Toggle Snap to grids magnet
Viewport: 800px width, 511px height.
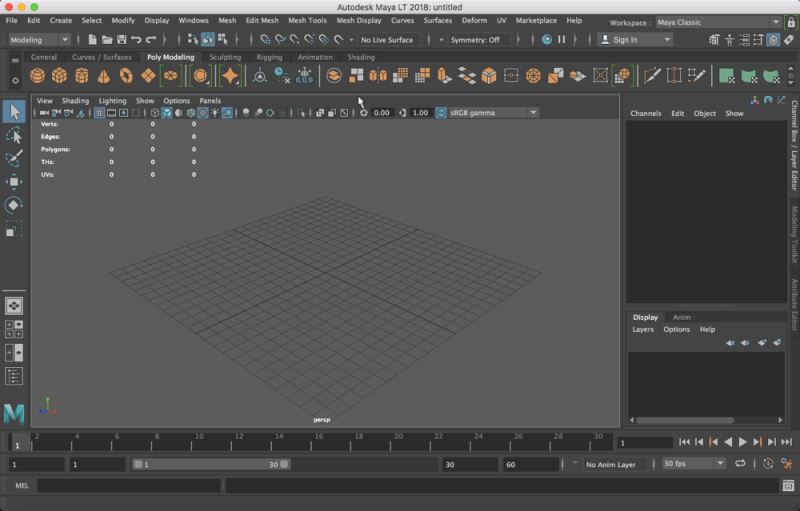pos(265,39)
